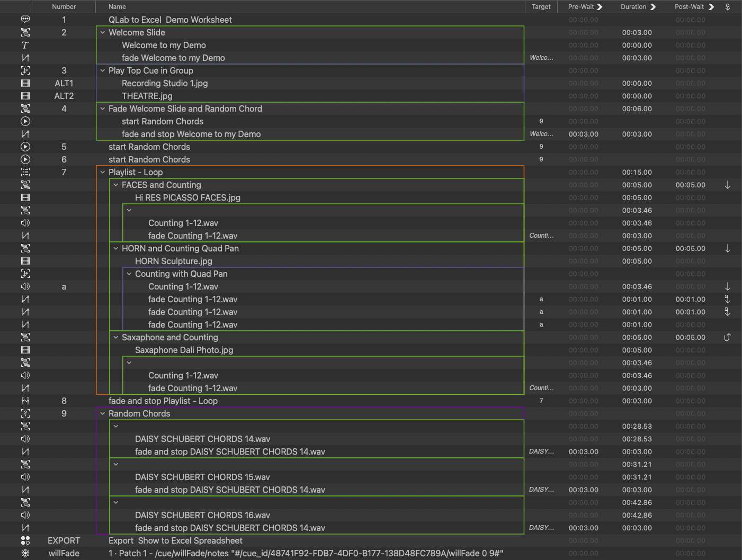Viewport: 742px width, 560px height.
Task: Click the script cue icon for EXPORT
Action: (x=25, y=540)
